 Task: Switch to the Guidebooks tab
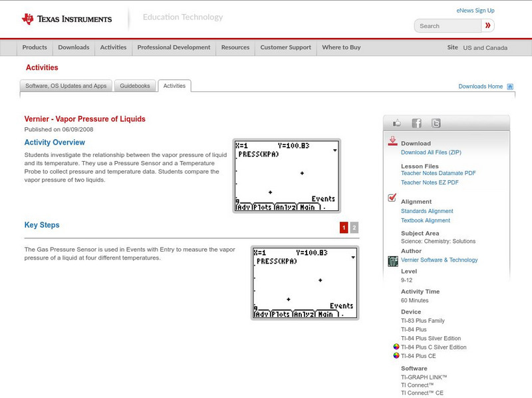(136, 86)
